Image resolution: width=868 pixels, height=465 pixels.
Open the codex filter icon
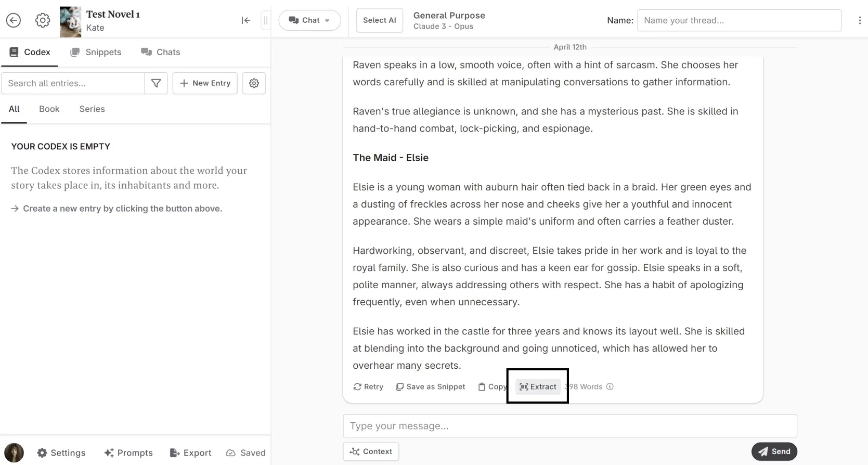156,83
